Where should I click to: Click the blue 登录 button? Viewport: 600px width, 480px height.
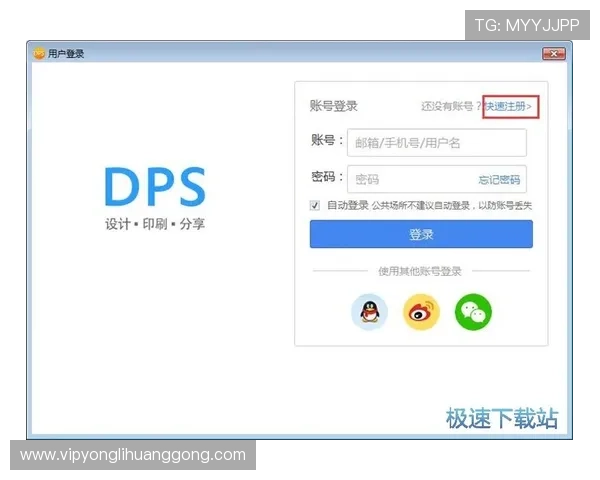point(421,234)
